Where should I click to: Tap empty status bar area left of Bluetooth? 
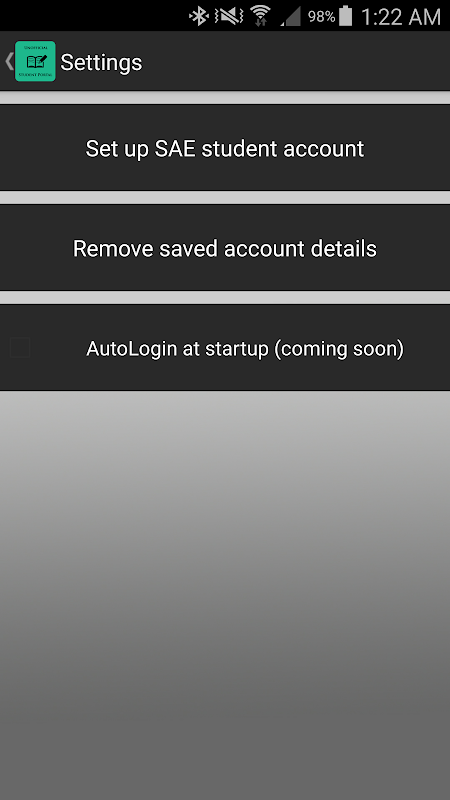tap(94, 16)
